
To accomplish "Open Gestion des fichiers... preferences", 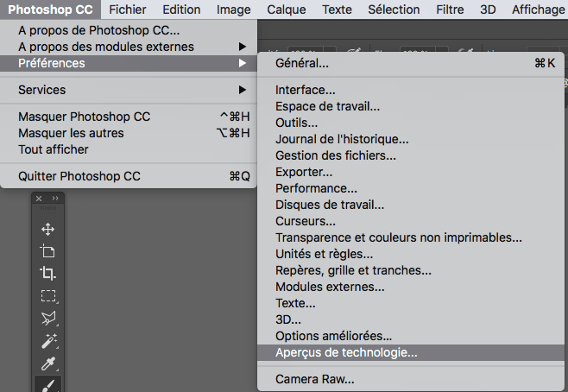I will click(411, 155).
